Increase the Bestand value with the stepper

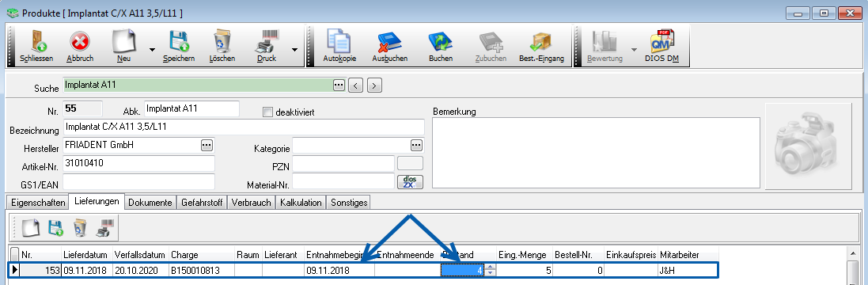489,268
